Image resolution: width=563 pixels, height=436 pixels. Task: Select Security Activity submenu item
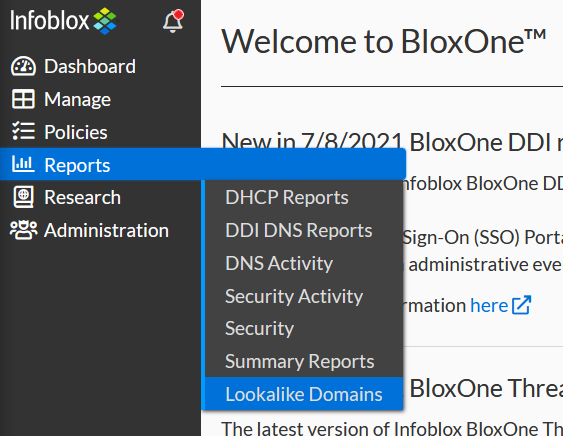pos(304,296)
